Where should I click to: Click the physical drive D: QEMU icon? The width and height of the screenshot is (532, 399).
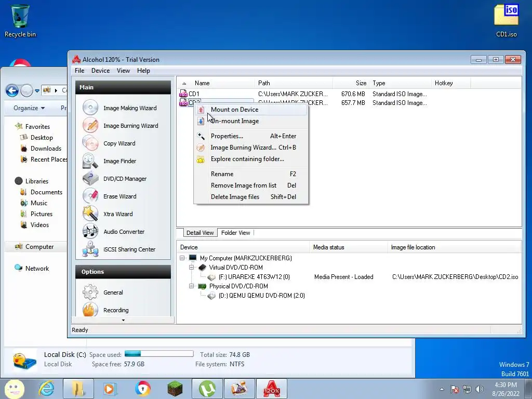[x=211, y=296]
